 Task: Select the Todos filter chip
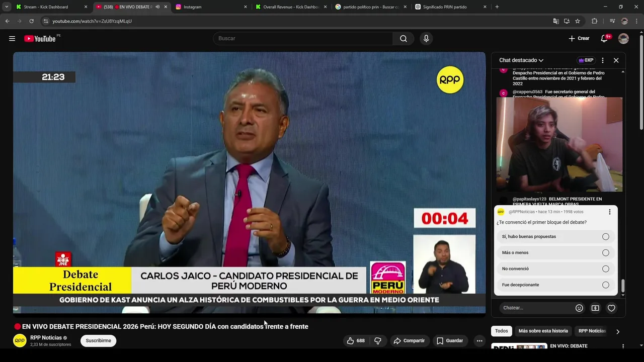[x=502, y=331]
